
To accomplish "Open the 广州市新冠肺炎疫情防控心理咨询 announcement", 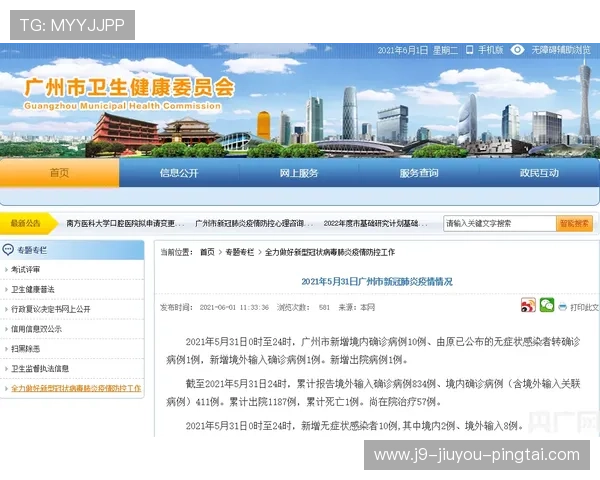I will coord(254,223).
